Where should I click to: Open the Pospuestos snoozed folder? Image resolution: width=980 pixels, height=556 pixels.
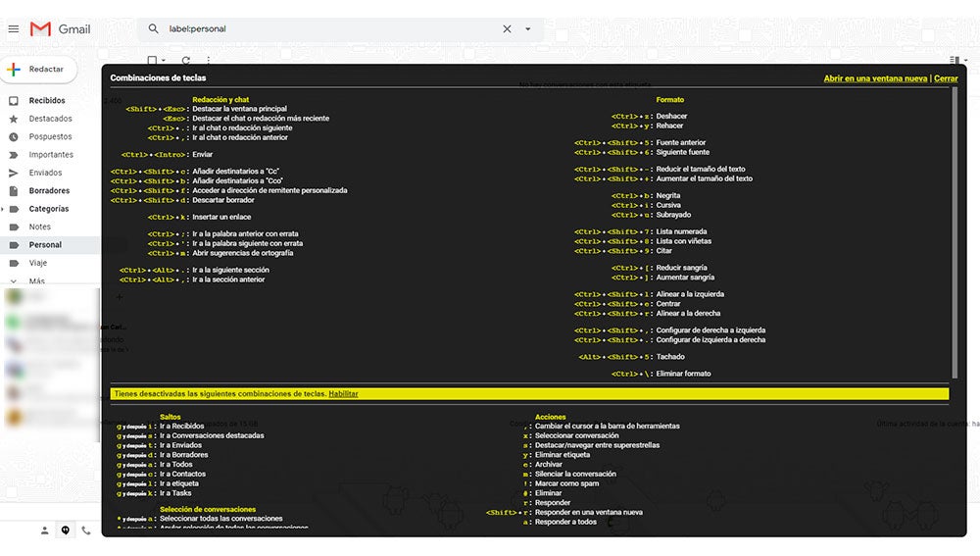50,136
